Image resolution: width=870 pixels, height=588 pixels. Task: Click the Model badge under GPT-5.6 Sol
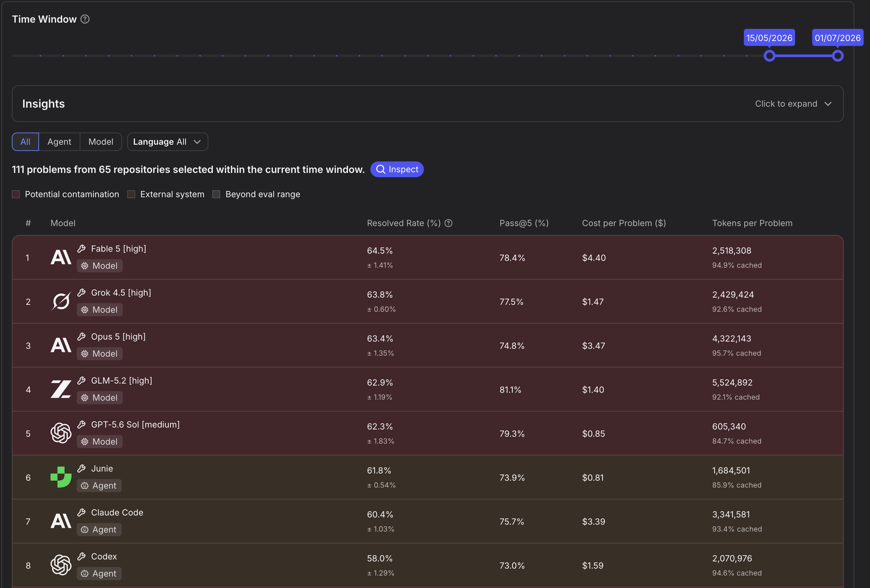[100, 442]
